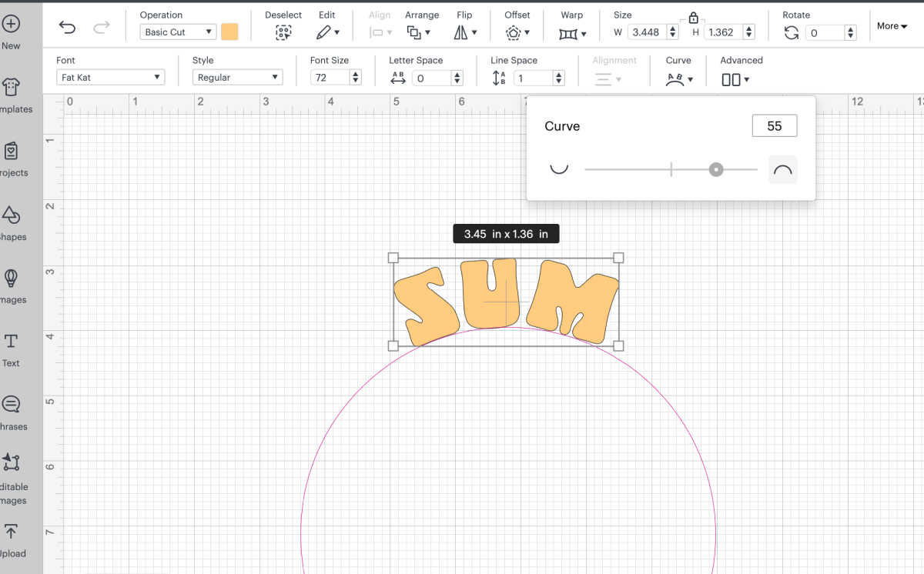Viewport: 924px width, 574px height.
Task: Click the "3.45 in x 1.36 in" size label
Action: point(506,234)
